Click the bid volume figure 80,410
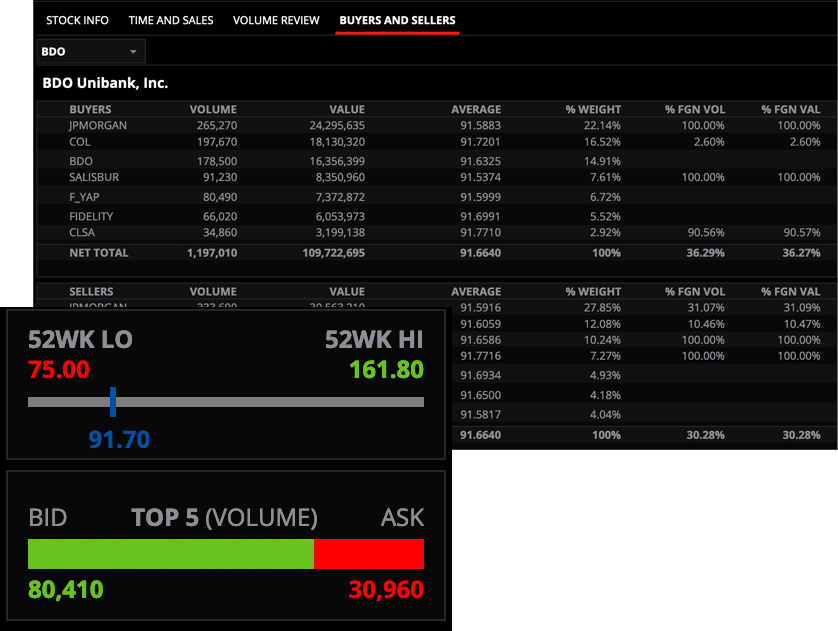The height and width of the screenshot is (631, 838). click(66, 590)
